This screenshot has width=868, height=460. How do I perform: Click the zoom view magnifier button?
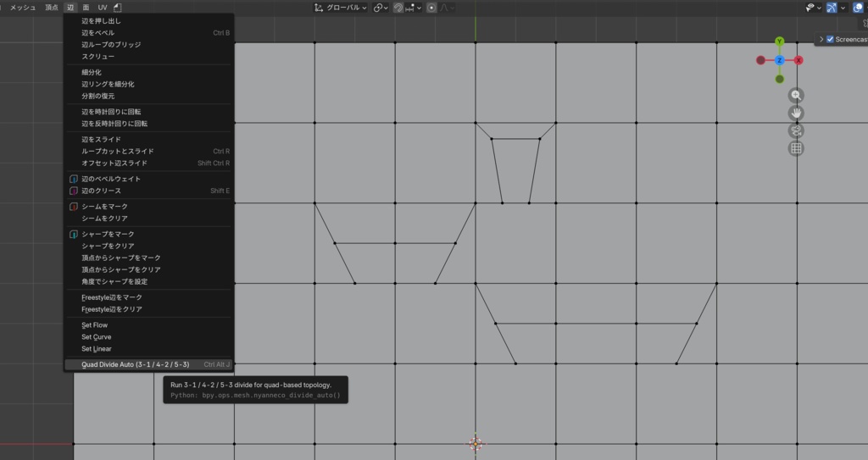(x=796, y=95)
